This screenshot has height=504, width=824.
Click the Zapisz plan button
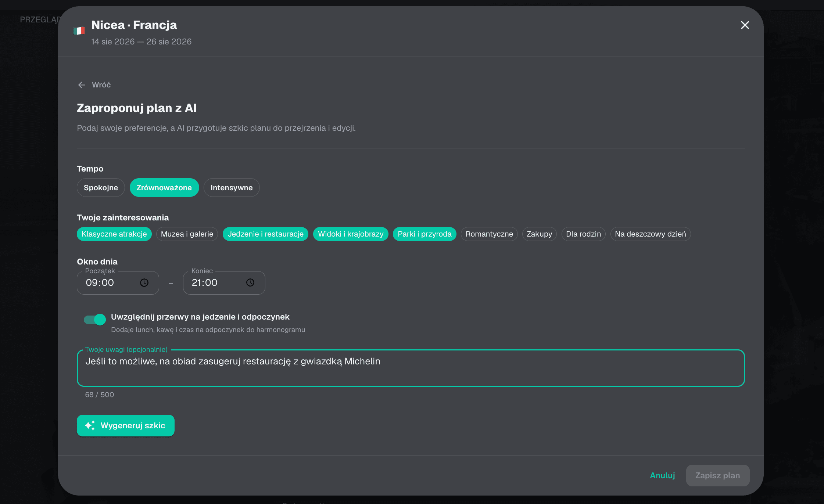pyautogui.click(x=717, y=475)
